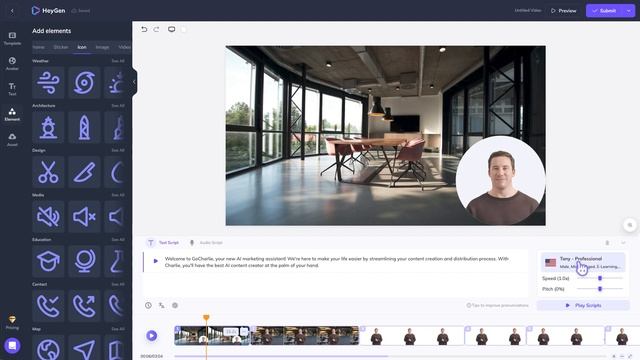Screen dimensions: 640x360
Task: Select the Audio Script tab
Action: point(206,242)
